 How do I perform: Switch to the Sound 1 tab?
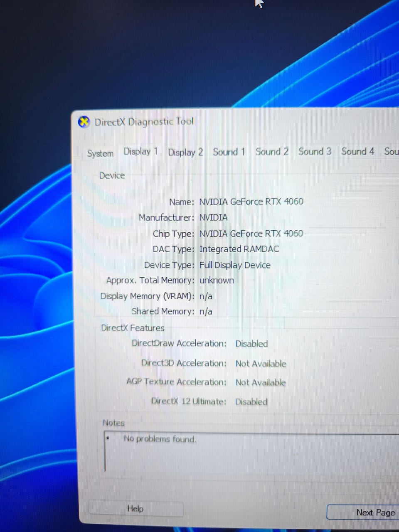(229, 152)
